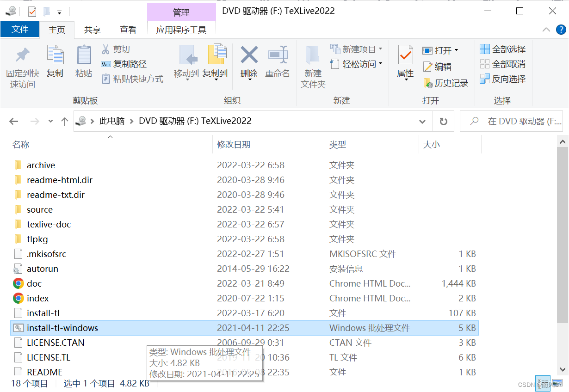Open the New item dropdown
Image resolution: width=569 pixels, height=392 pixels.
381,49
